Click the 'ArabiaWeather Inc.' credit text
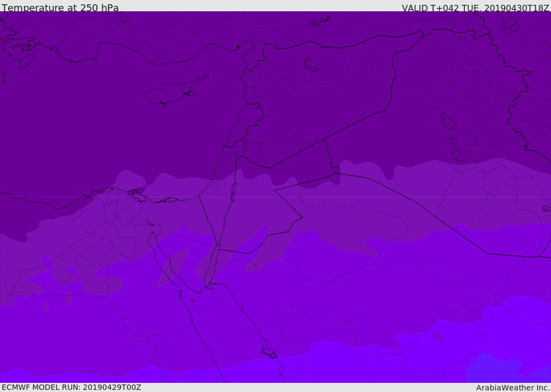 pos(513,388)
